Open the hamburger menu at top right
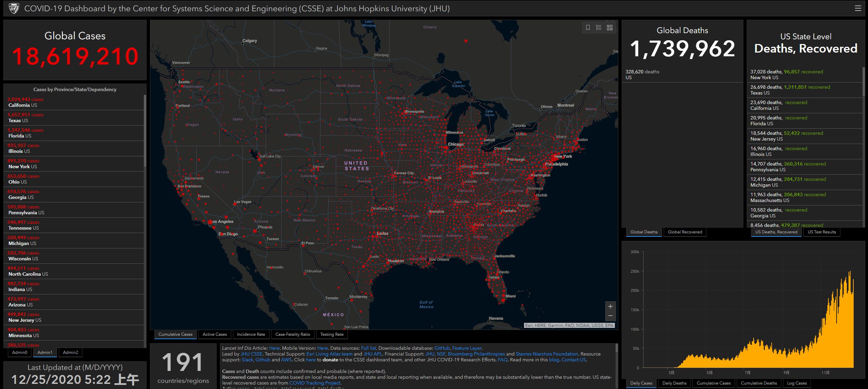Viewport: 868px width, 389px height. [858, 9]
